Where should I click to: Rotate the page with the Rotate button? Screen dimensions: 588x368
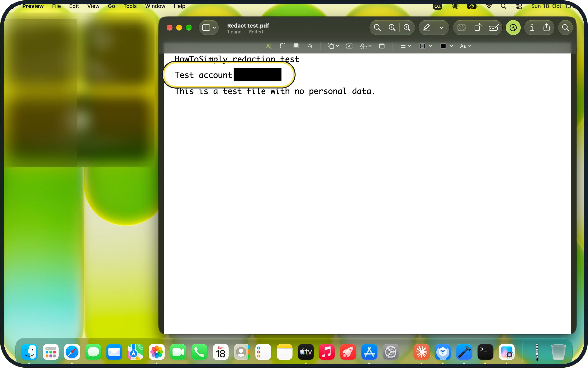(x=478, y=27)
